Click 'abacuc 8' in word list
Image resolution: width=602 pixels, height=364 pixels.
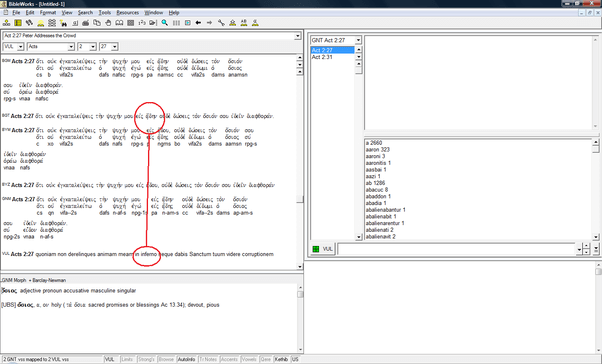(377, 190)
